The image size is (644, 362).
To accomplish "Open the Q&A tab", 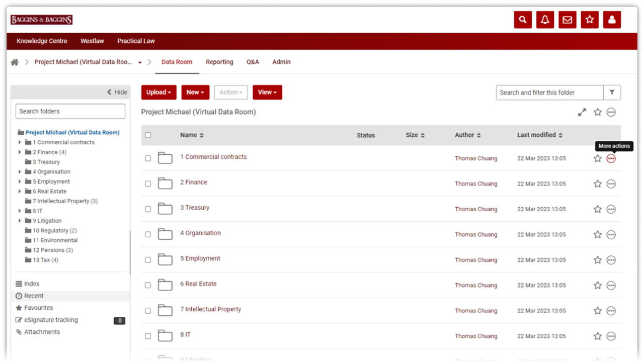I will click(x=253, y=62).
